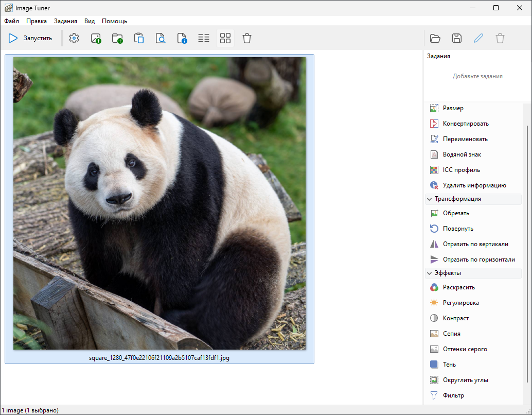Click the Запустить button
This screenshot has height=415, width=532.
pyautogui.click(x=30, y=38)
